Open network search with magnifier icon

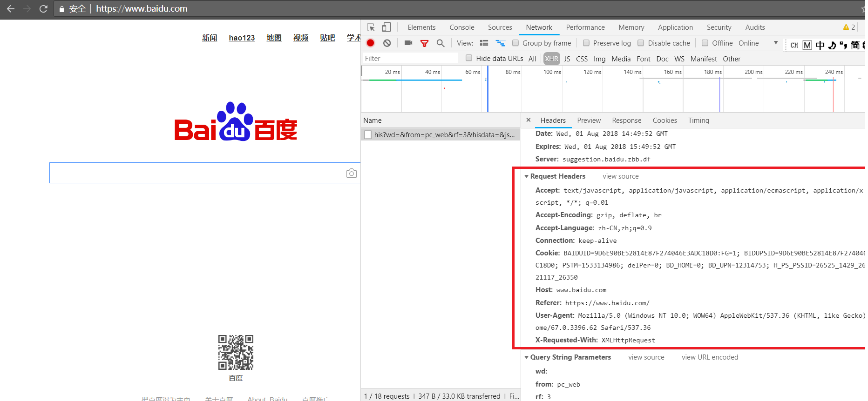(441, 43)
